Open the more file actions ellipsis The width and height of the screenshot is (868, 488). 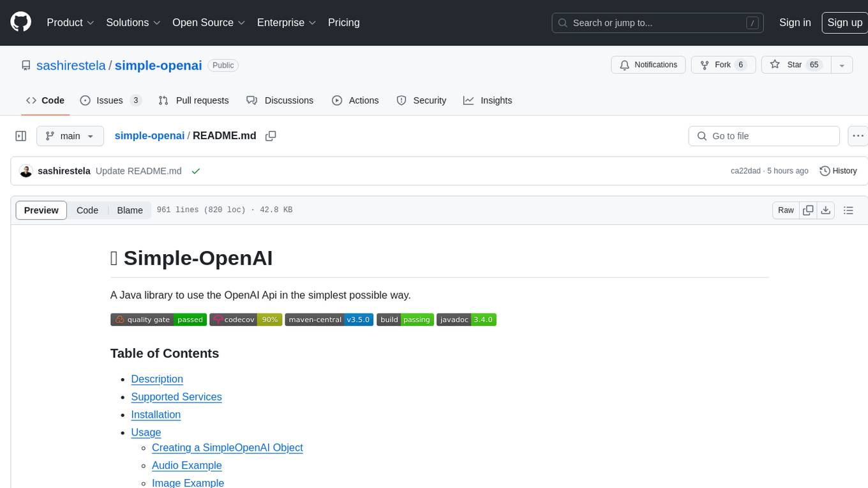click(x=858, y=136)
